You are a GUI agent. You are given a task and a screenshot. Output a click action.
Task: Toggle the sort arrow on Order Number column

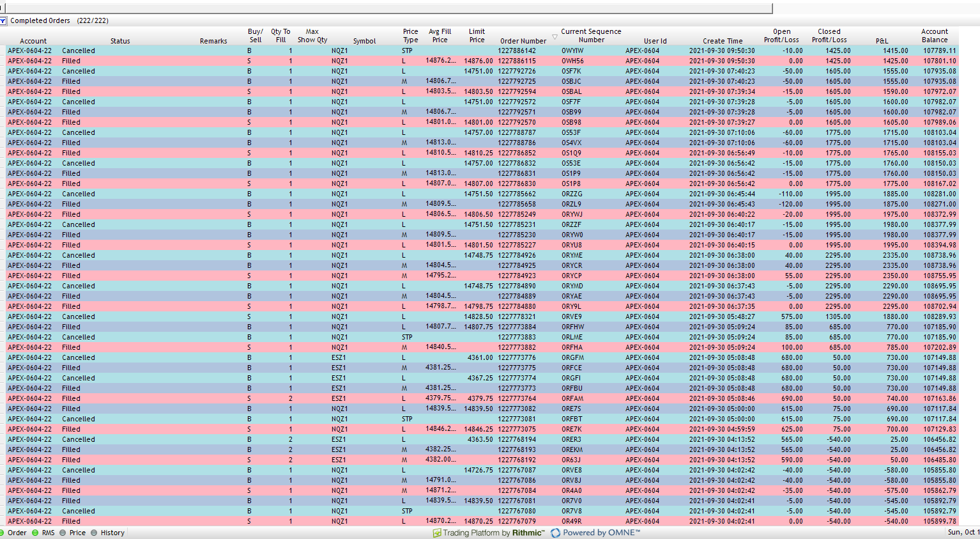[x=555, y=37]
